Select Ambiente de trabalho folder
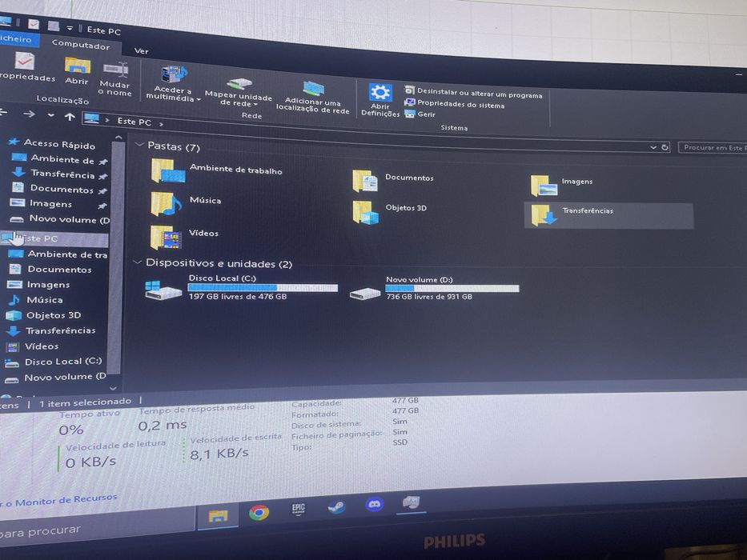The image size is (747, 560). click(x=216, y=170)
